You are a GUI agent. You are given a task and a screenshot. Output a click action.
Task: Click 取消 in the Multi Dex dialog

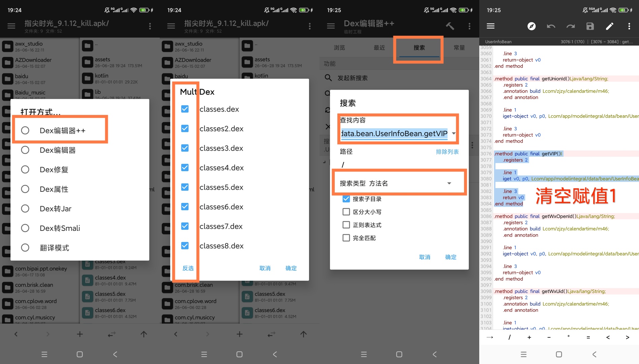click(265, 268)
